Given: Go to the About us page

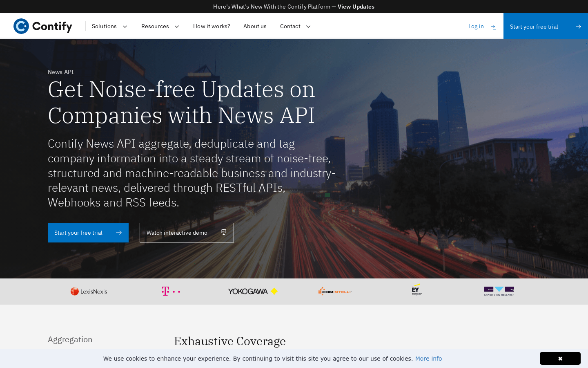Looking at the screenshot, I should tap(255, 26).
